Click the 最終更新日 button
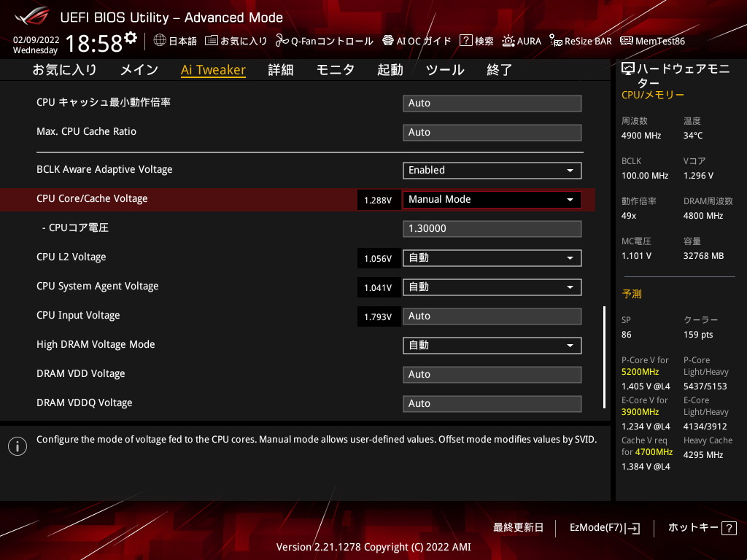747x560 pixels. (x=518, y=528)
